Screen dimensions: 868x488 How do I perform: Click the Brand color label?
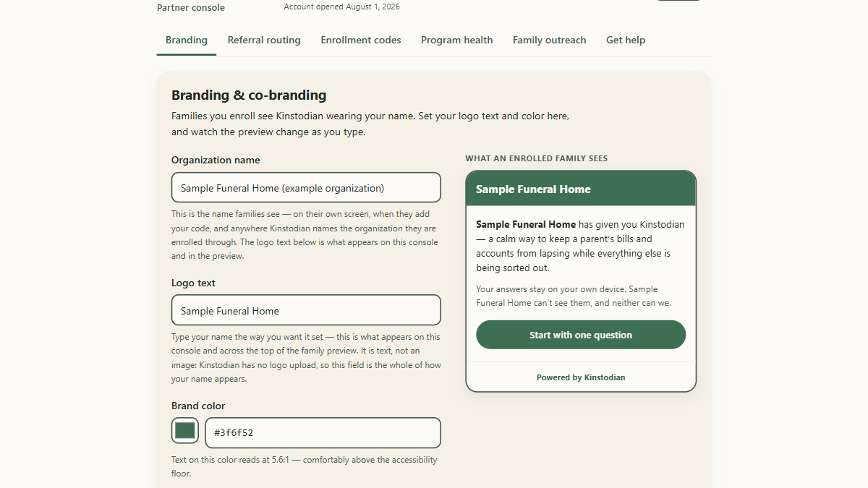(198, 406)
